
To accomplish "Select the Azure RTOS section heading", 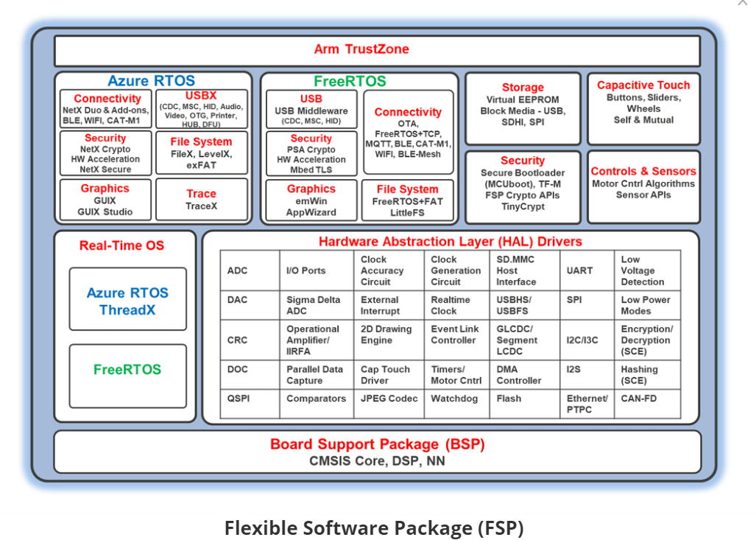I will pyautogui.click(x=151, y=80).
